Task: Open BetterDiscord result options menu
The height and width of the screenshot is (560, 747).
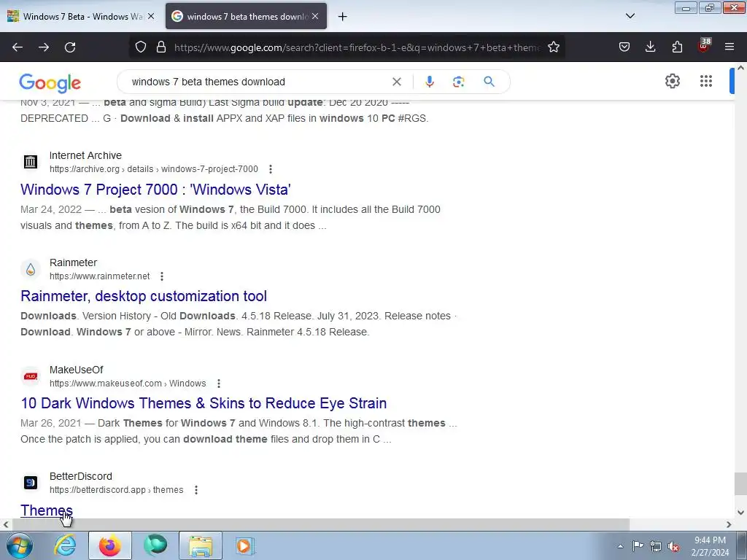Action: tap(196, 490)
